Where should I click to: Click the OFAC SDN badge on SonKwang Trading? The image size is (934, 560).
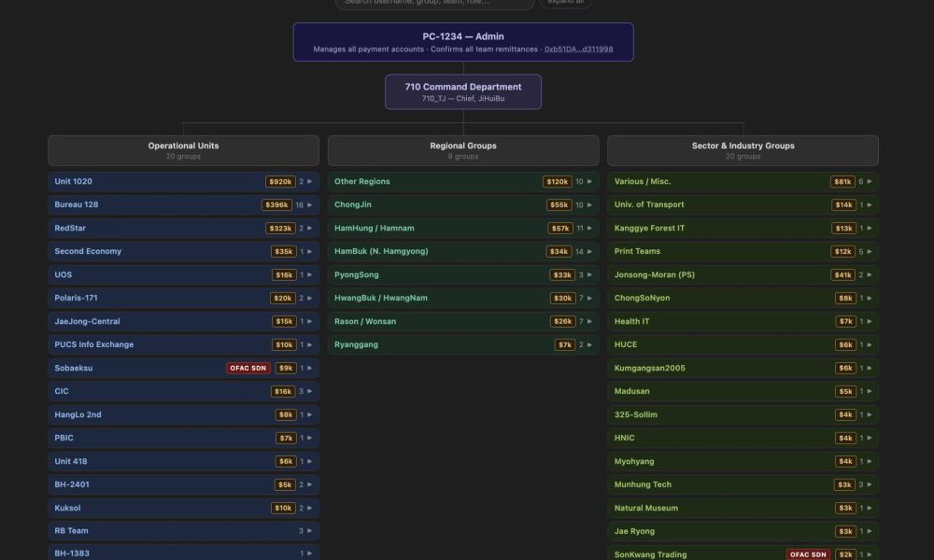coord(808,554)
